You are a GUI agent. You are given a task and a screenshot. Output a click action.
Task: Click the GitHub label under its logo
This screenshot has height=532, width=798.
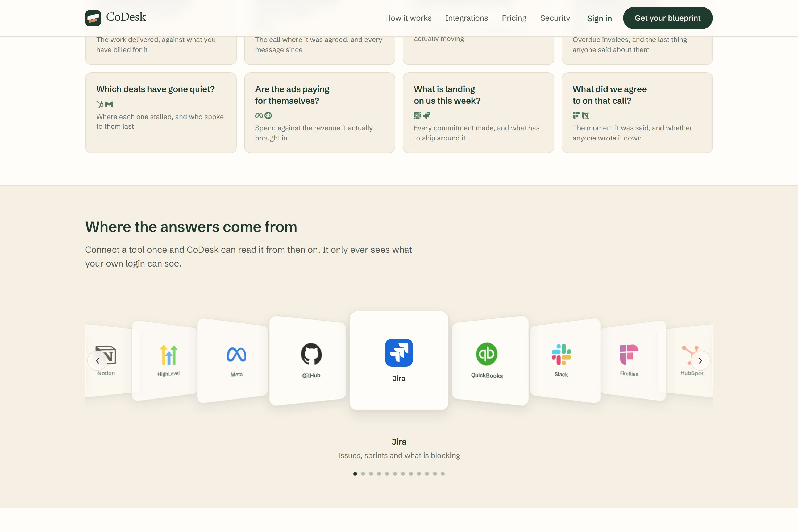pyautogui.click(x=311, y=375)
